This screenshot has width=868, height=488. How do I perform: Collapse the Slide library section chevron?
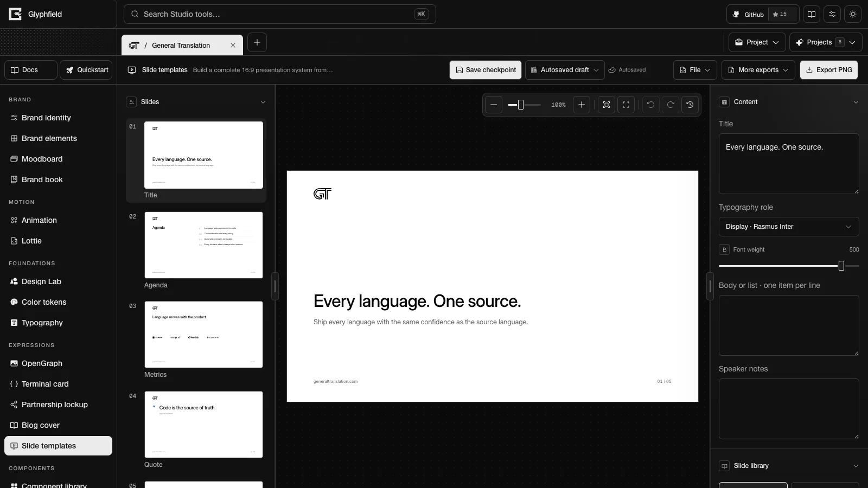point(856,466)
